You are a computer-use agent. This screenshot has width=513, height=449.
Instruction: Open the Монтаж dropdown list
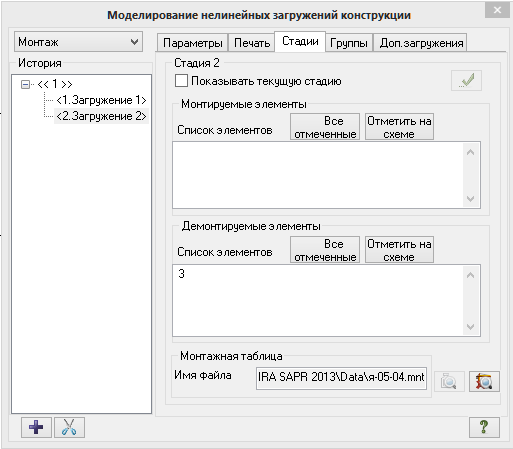(x=79, y=42)
